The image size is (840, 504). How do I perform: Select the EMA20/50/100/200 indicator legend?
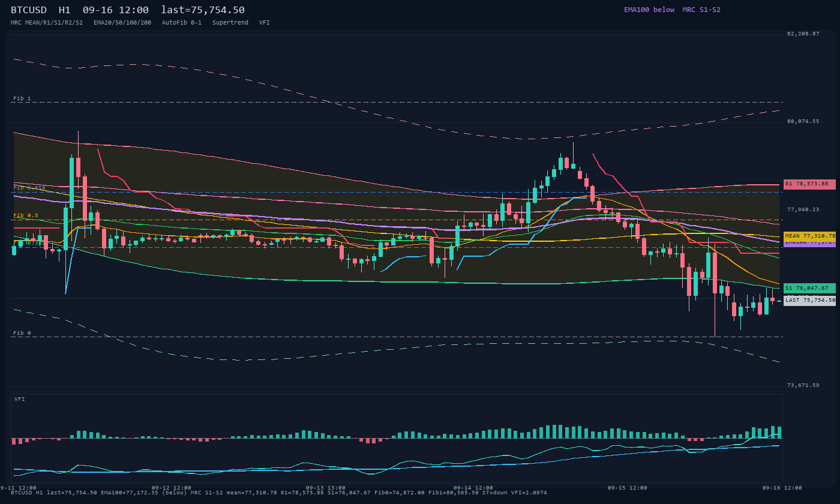click(x=122, y=22)
